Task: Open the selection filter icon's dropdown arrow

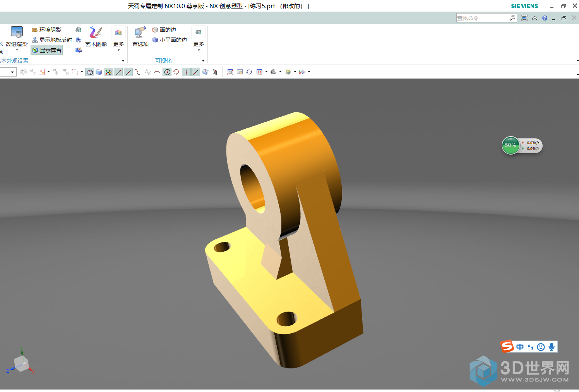Action: 48,72
